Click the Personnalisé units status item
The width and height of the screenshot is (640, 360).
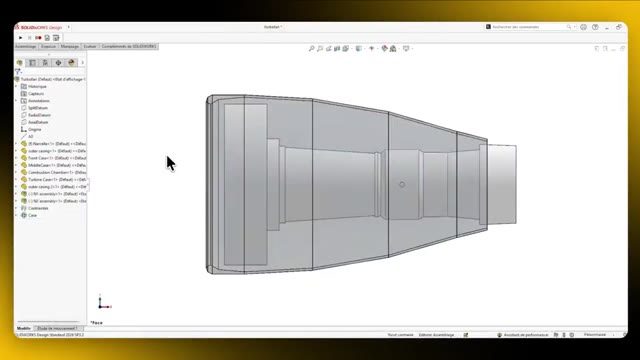pos(595,335)
